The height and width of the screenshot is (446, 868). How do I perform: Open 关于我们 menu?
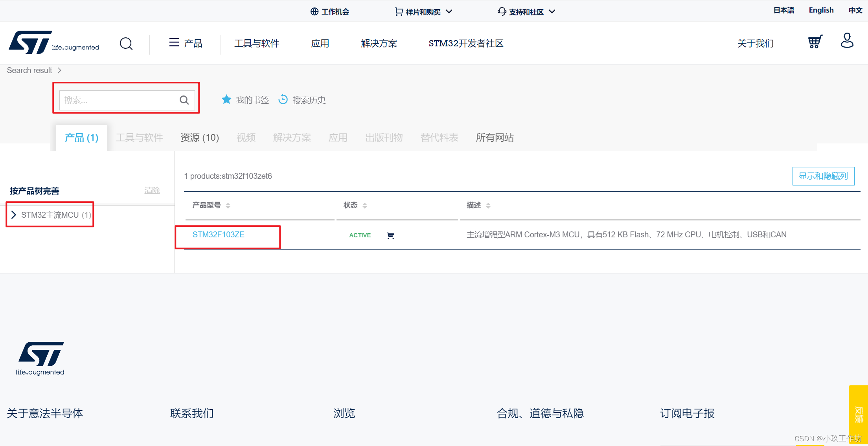756,43
